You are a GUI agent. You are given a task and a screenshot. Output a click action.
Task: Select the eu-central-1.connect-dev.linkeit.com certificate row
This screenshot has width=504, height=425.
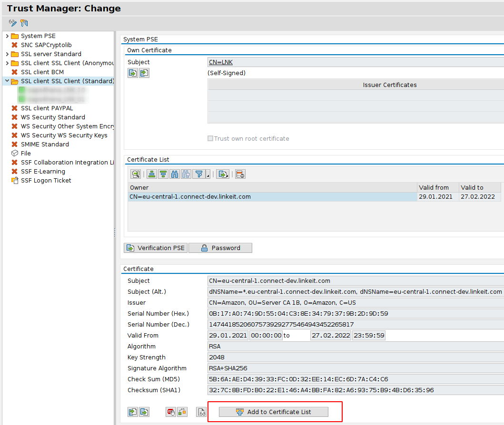[x=271, y=197]
